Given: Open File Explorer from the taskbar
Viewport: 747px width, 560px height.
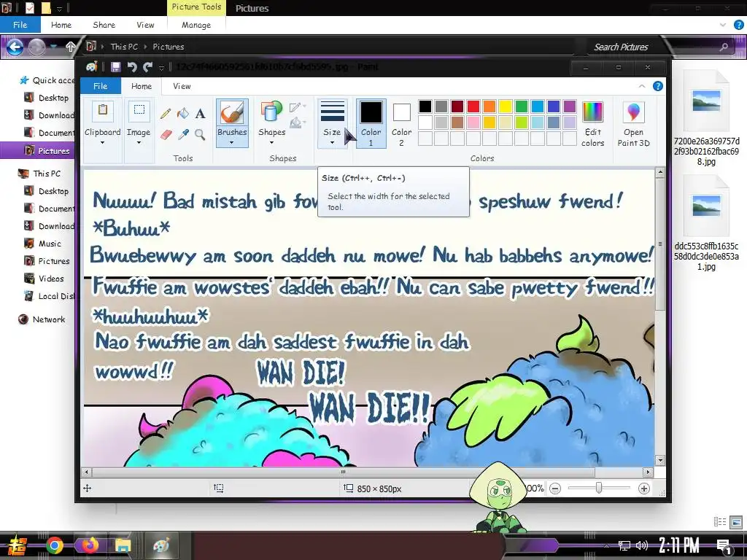Looking at the screenshot, I should pyautogui.click(x=123, y=545).
